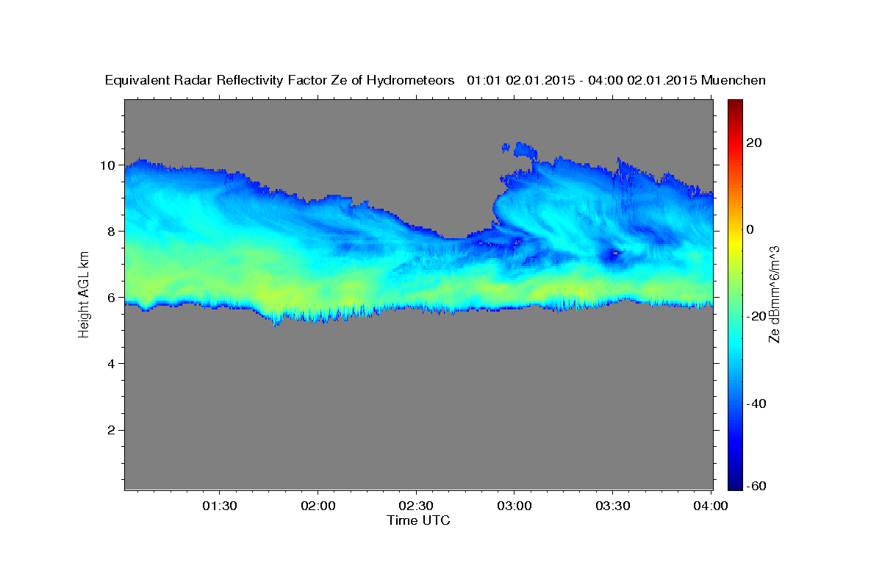Click the 04:00 time tick label

tap(710, 506)
